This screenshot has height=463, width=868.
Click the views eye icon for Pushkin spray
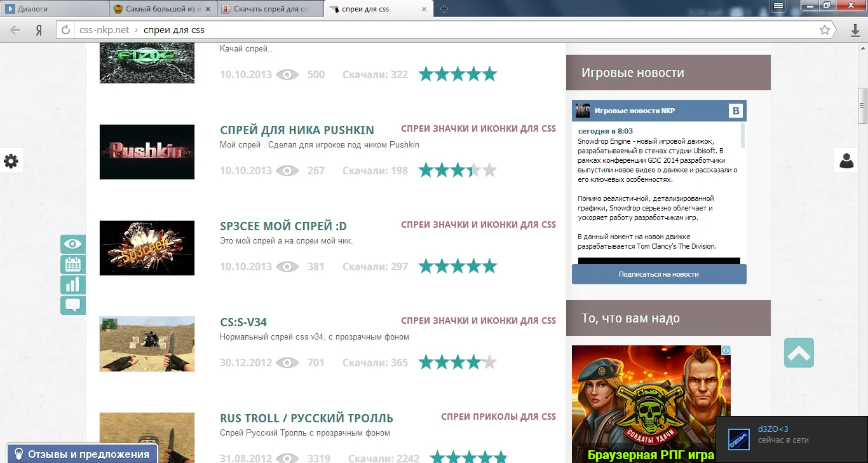287,170
